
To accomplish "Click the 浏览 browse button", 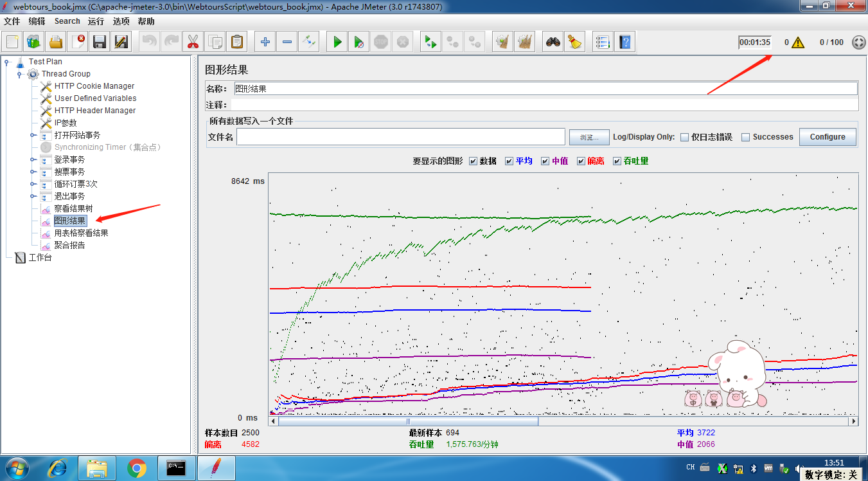I will [x=589, y=137].
